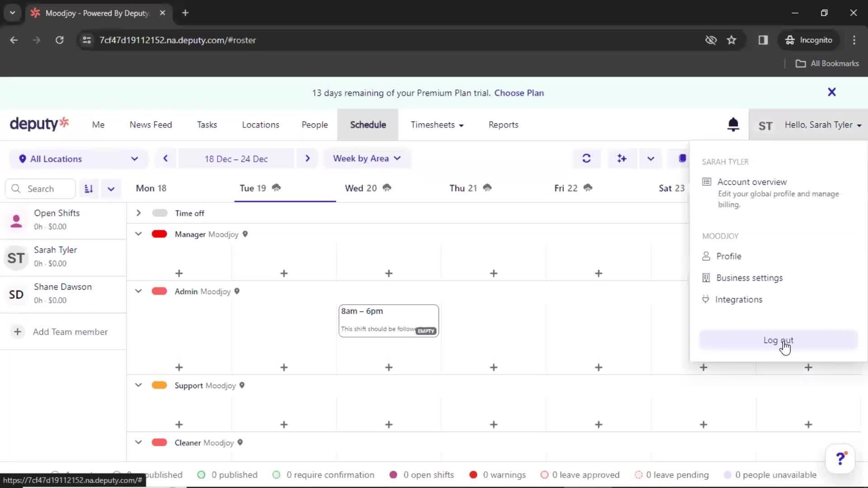Click the Deputy logo
Screen dimensions: 868x488
coord(39,124)
